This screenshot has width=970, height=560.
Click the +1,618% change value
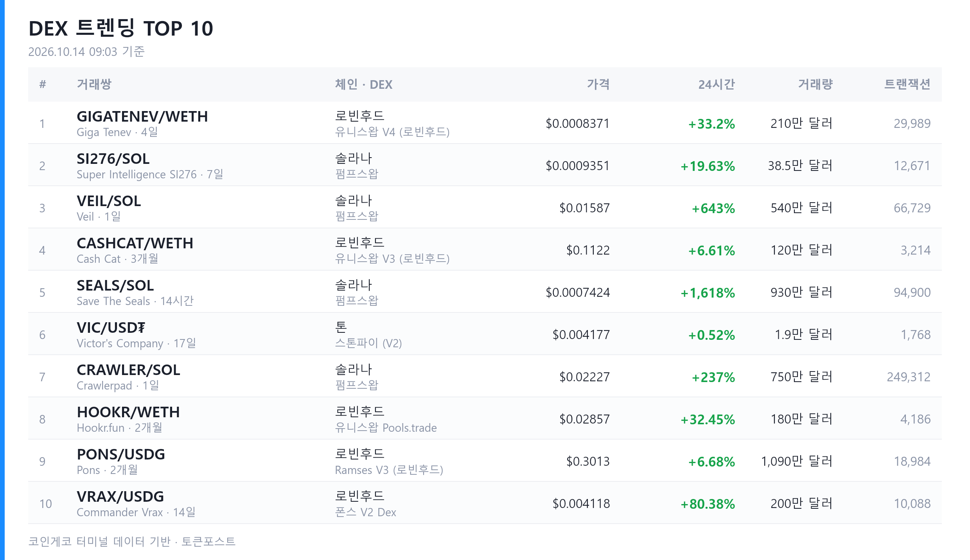pyautogui.click(x=708, y=293)
